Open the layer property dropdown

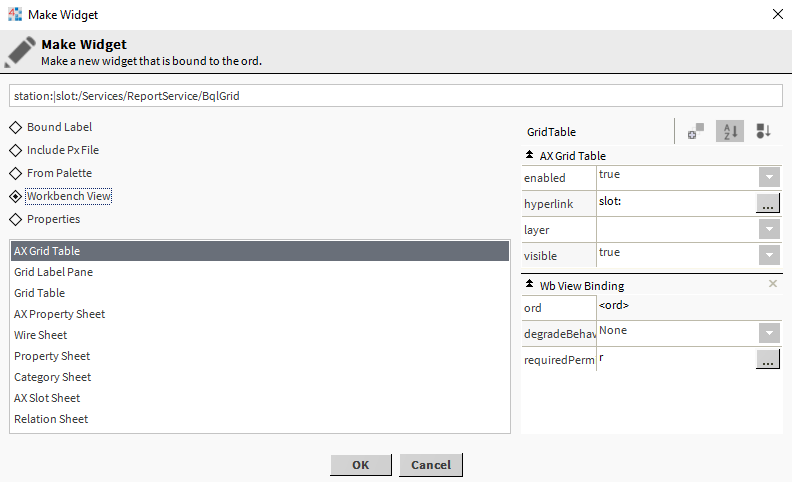[x=768, y=229]
